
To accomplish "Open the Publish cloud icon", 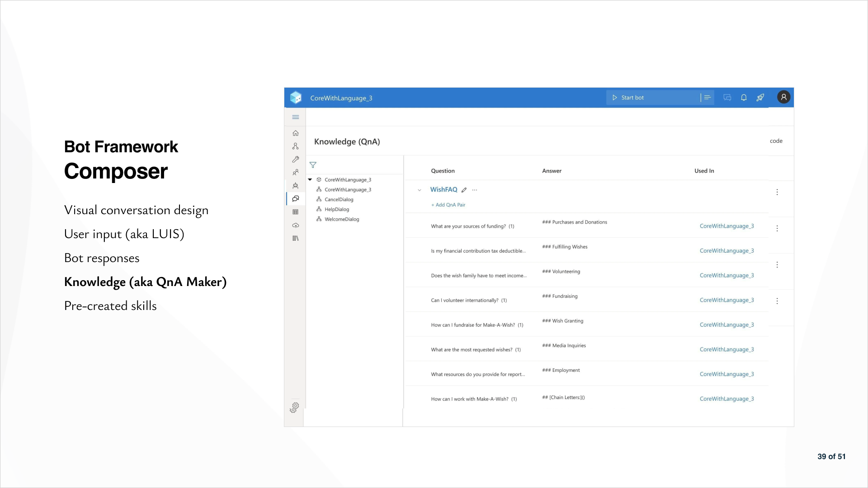I will pos(296,225).
